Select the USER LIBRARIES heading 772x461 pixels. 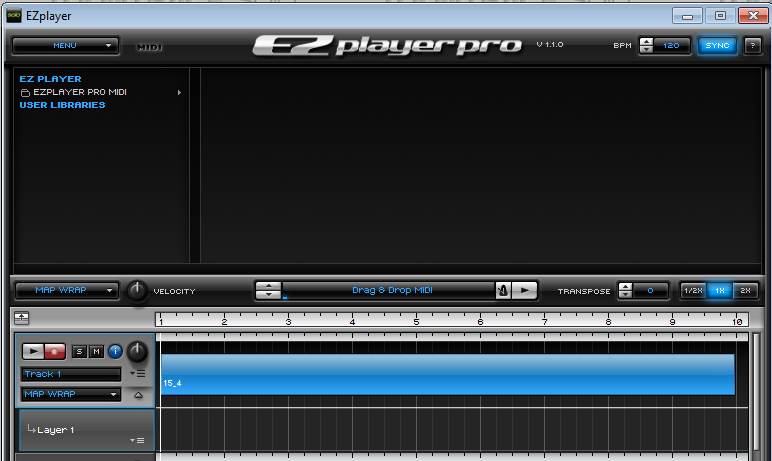(62, 105)
